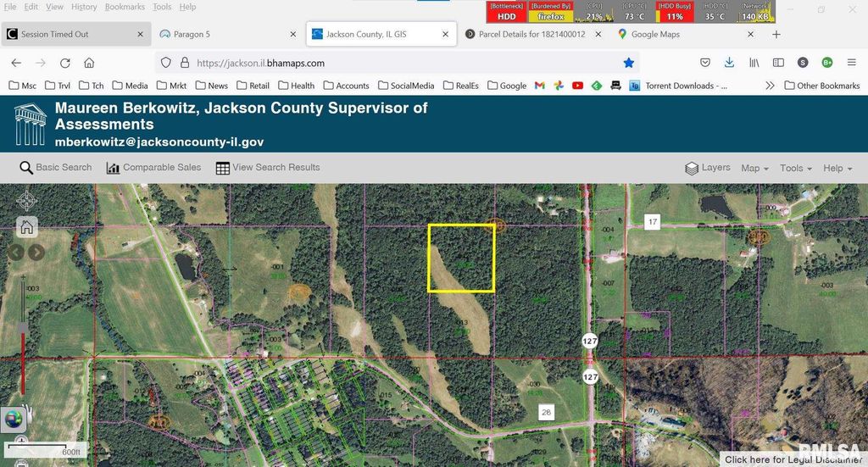Open the YouTube bookmark icon
Image resolution: width=868 pixels, height=467 pixels.
tap(577, 86)
